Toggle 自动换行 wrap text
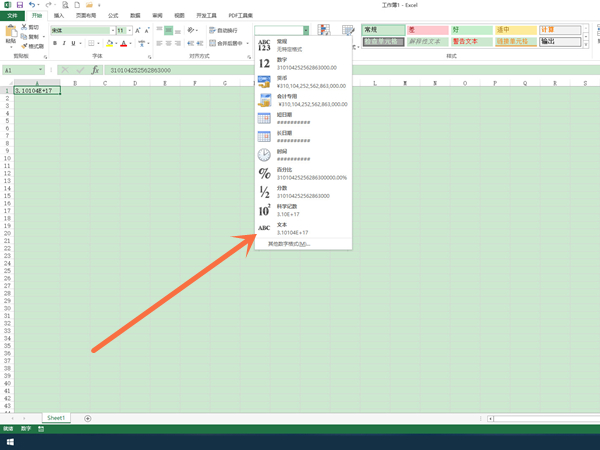The image size is (600, 450). point(227,31)
